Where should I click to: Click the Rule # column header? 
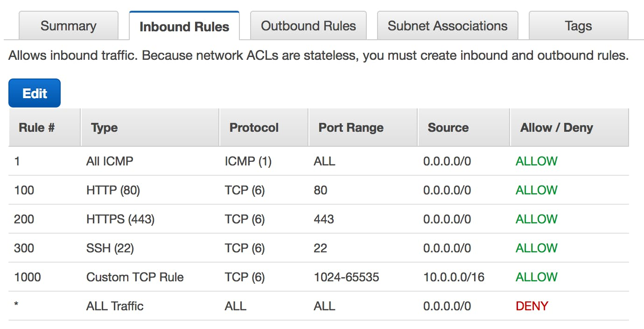click(x=36, y=128)
